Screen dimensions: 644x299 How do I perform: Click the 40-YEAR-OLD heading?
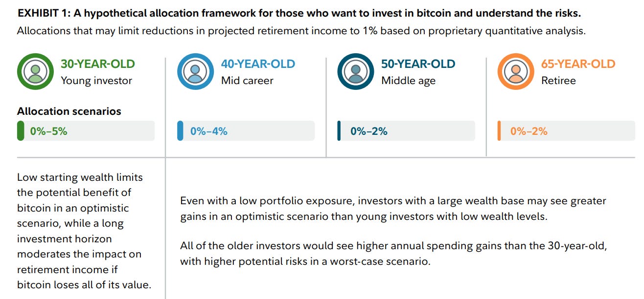click(258, 64)
